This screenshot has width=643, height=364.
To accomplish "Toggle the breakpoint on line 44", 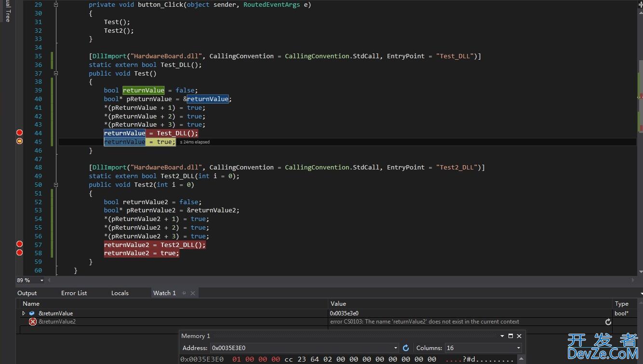I will coord(20,133).
